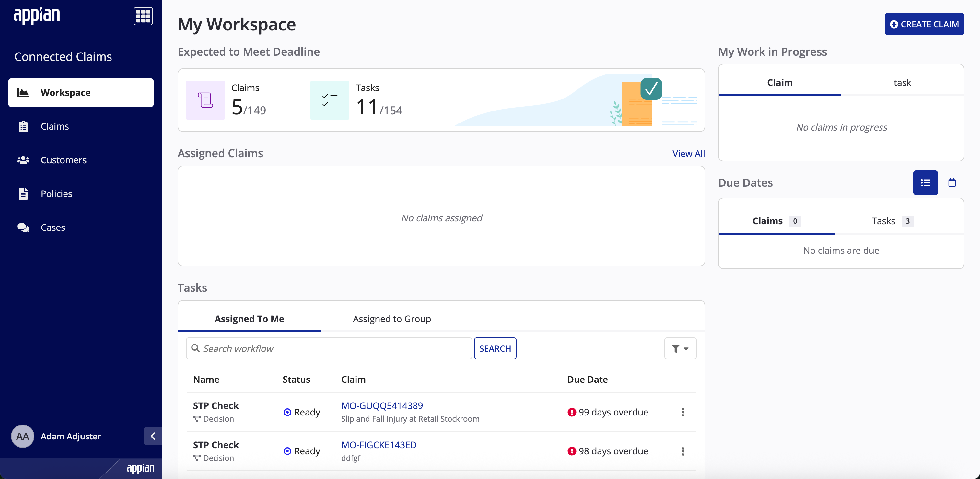The height and width of the screenshot is (479, 980).
Task: Click the CREATE CLAIM button
Action: tap(924, 24)
